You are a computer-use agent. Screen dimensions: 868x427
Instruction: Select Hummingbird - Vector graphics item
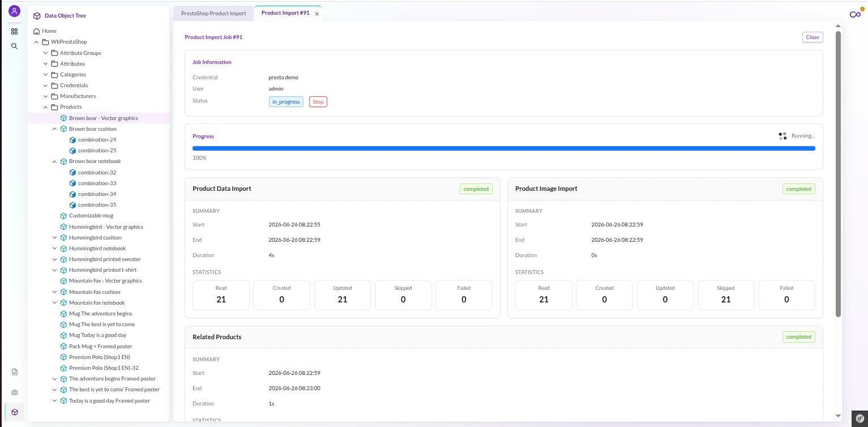point(106,227)
